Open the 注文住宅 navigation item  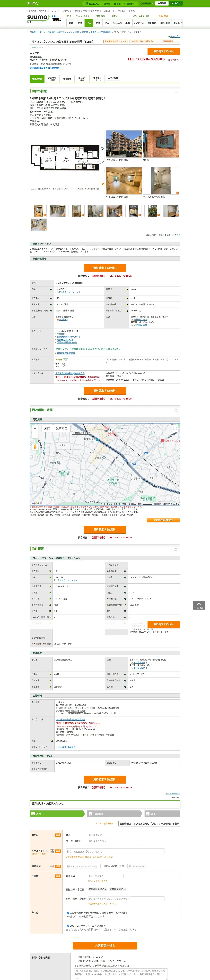point(117,23)
